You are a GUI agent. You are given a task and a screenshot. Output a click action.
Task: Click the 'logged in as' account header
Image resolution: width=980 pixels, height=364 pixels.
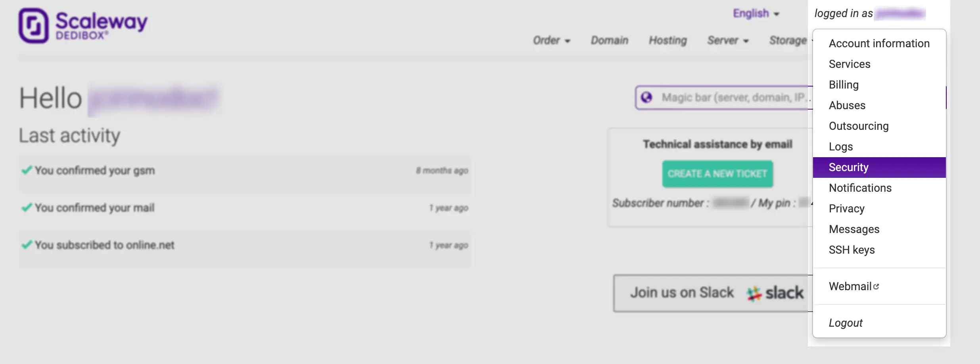(x=869, y=13)
